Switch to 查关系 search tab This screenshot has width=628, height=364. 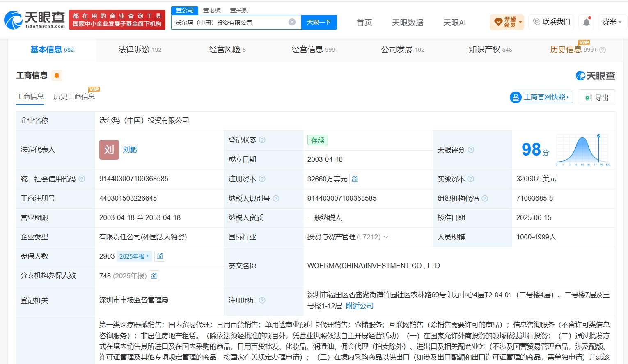[x=239, y=10]
